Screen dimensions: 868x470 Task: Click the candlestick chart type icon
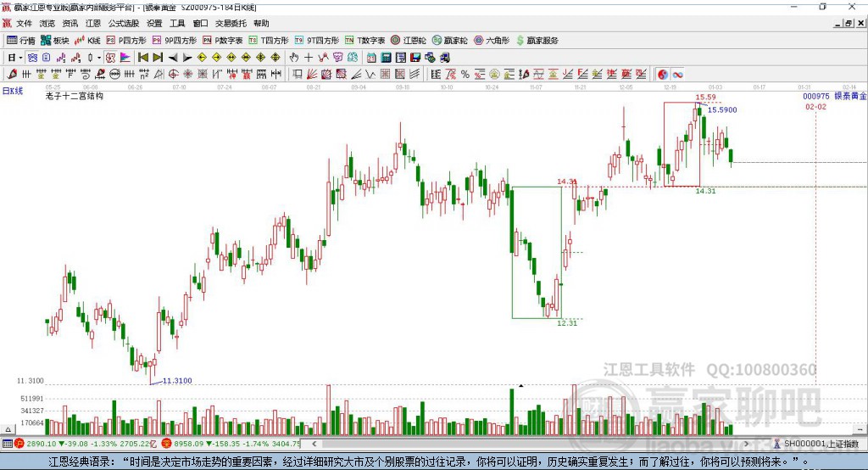pos(90,58)
